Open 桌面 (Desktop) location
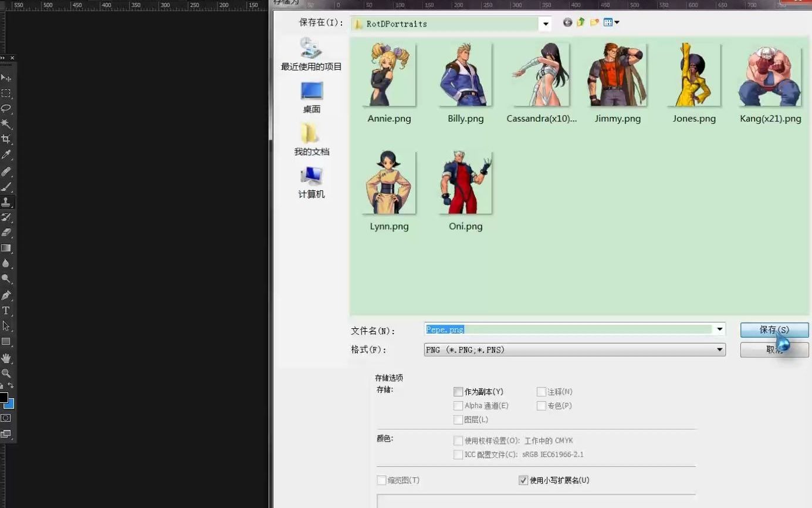The height and width of the screenshot is (508, 812). (311, 97)
